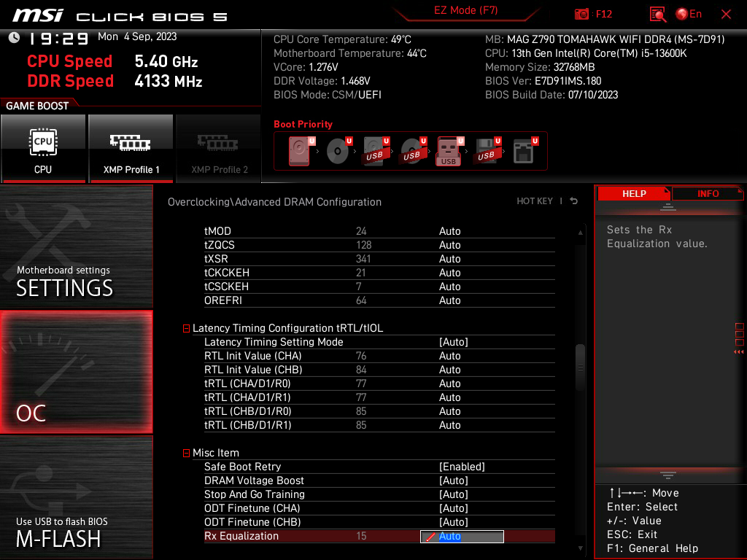The height and width of the screenshot is (560, 747).
Task: Open the BIOS search magnifier icon
Action: [x=658, y=15]
